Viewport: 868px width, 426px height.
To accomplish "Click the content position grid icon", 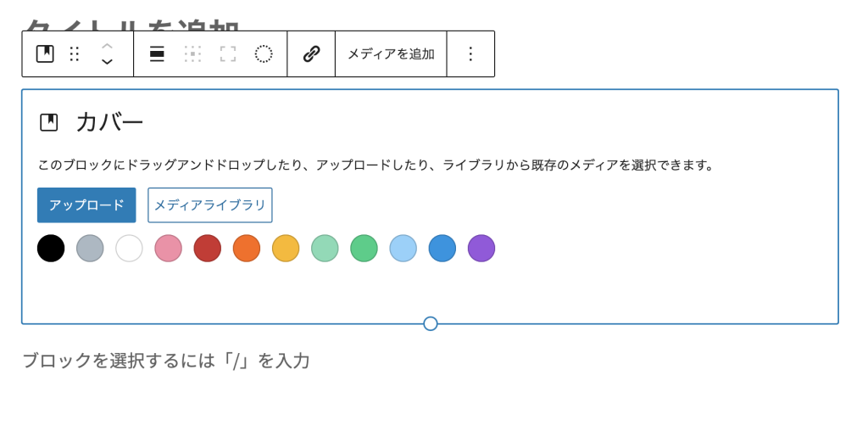I will pyautogui.click(x=192, y=54).
